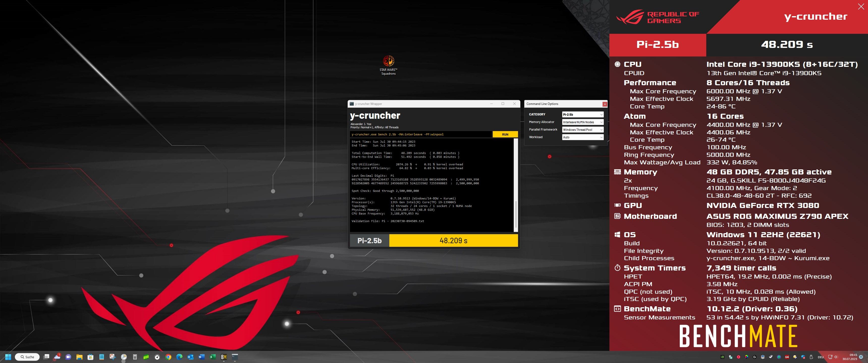Open Task View from the taskbar
Viewport: 868px width, 363px height.
point(46,357)
